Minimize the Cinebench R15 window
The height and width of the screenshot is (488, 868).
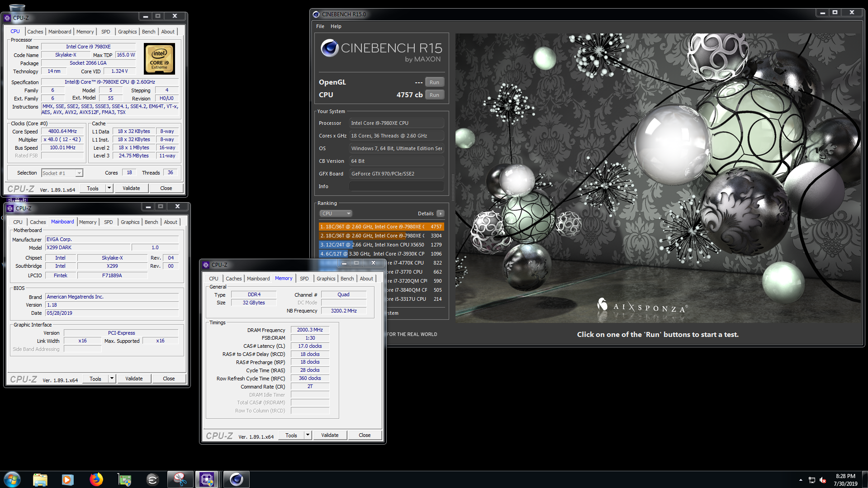[x=822, y=13]
